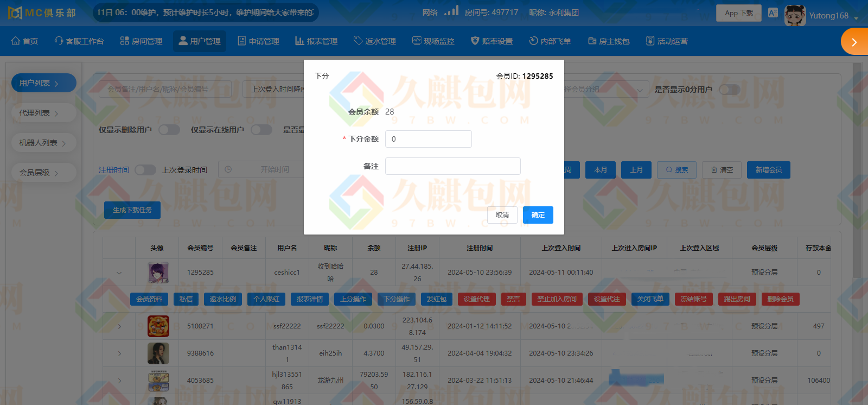The image size is (868, 405).
Task: Expand the row for member 5100271
Action: pyautogui.click(x=119, y=326)
